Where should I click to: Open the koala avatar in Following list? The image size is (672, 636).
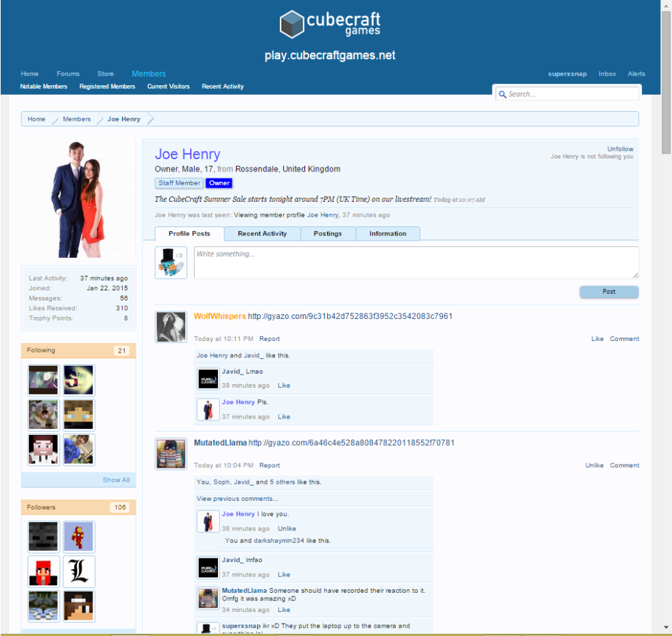point(43,414)
